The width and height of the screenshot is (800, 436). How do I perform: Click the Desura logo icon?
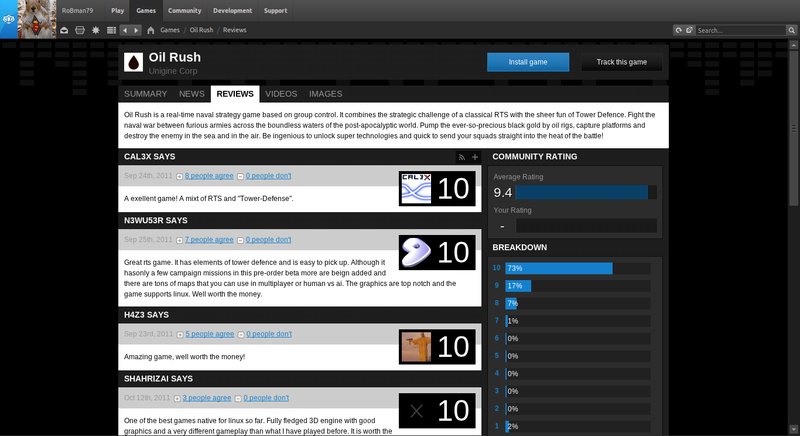[x=9, y=19]
